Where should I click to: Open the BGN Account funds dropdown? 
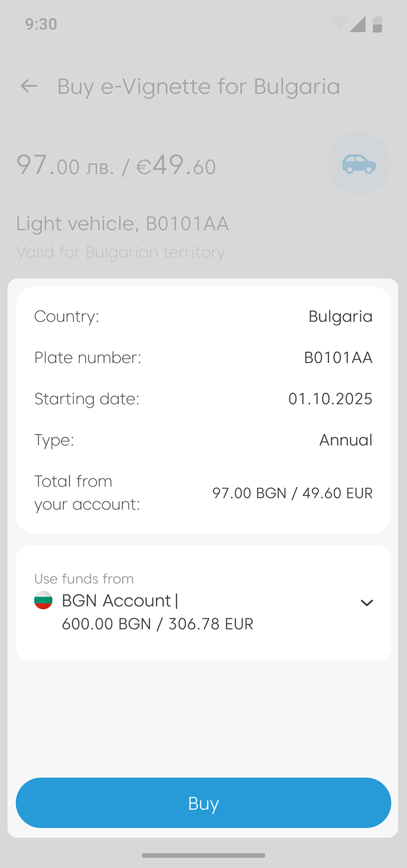click(203, 603)
